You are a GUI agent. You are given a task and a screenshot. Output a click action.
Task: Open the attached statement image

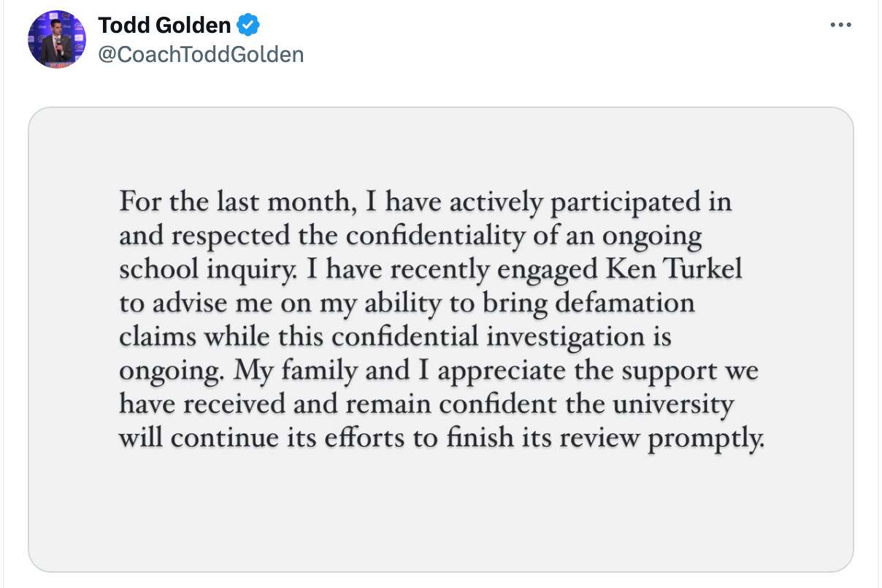pyautogui.click(x=440, y=339)
